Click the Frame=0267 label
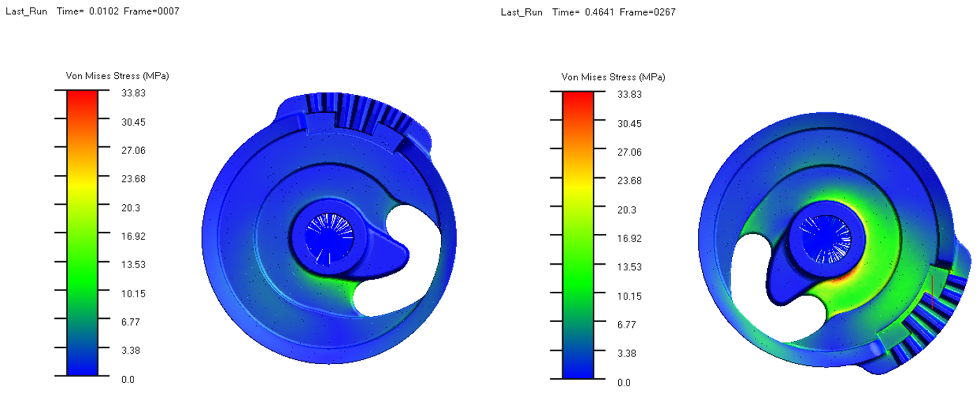Image resolution: width=980 pixels, height=394 pixels. (647, 12)
